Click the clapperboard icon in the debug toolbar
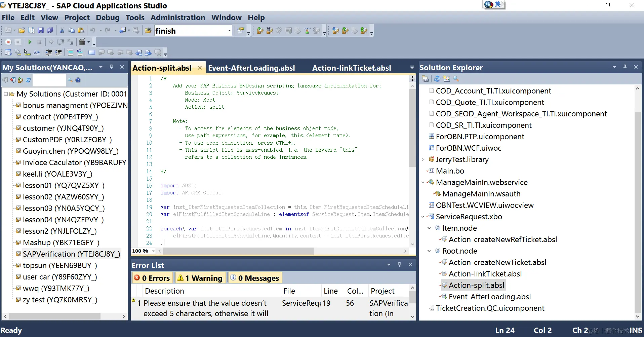This screenshot has width=644, height=337. tap(82, 42)
